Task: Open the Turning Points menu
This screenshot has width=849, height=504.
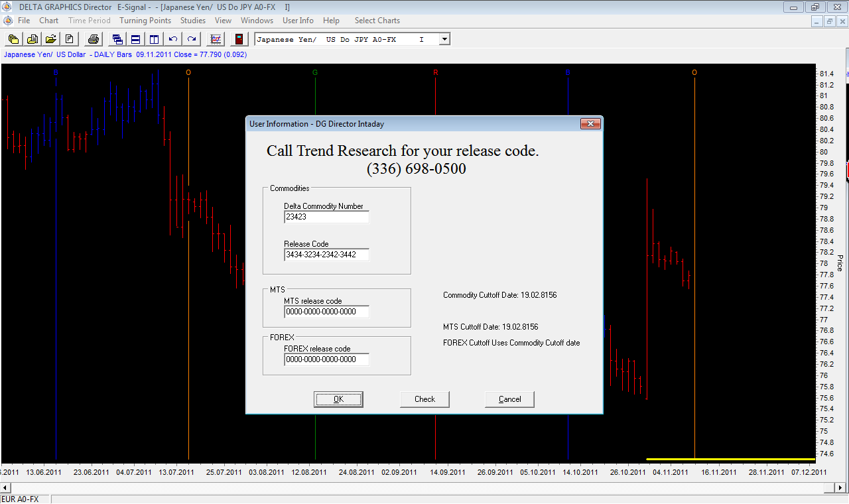Action: click(x=145, y=21)
